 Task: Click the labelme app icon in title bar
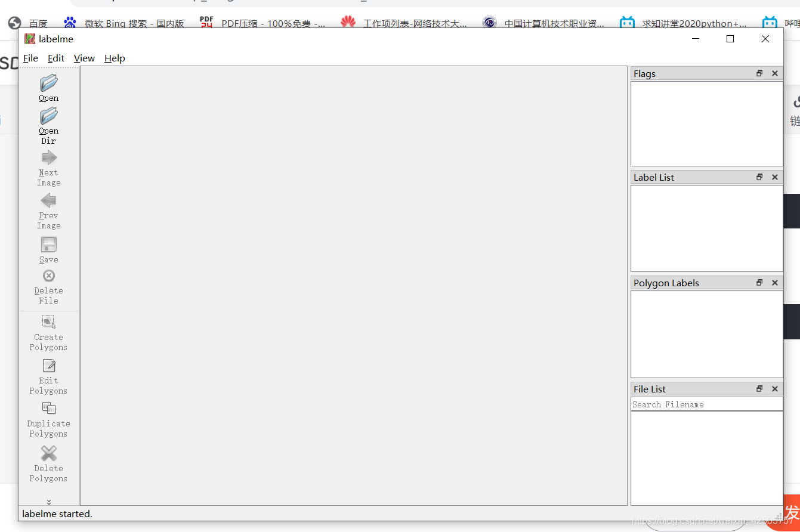(x=30, y=39)
